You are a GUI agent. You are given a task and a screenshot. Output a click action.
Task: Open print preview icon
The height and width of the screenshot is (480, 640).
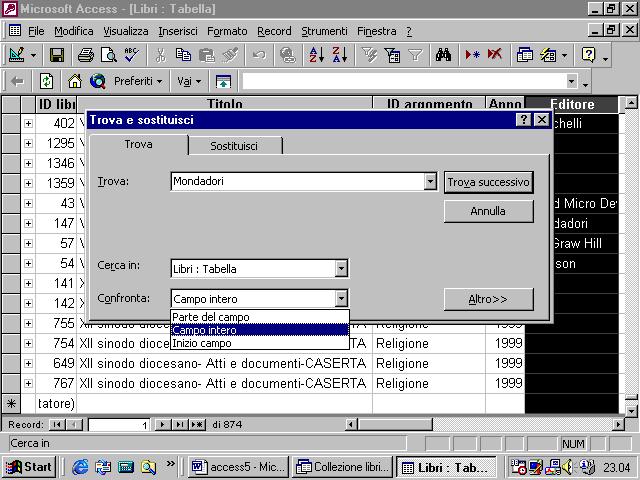(x=109, y=55)
